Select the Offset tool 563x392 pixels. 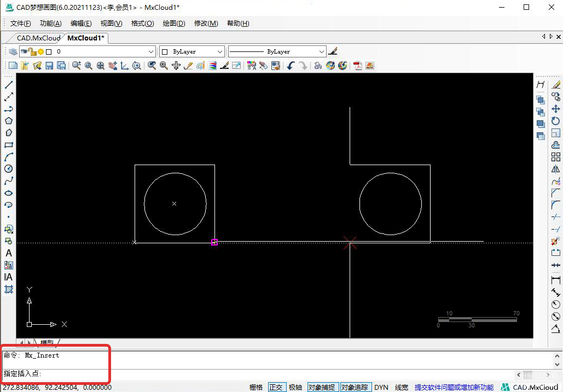coord(556,145)
